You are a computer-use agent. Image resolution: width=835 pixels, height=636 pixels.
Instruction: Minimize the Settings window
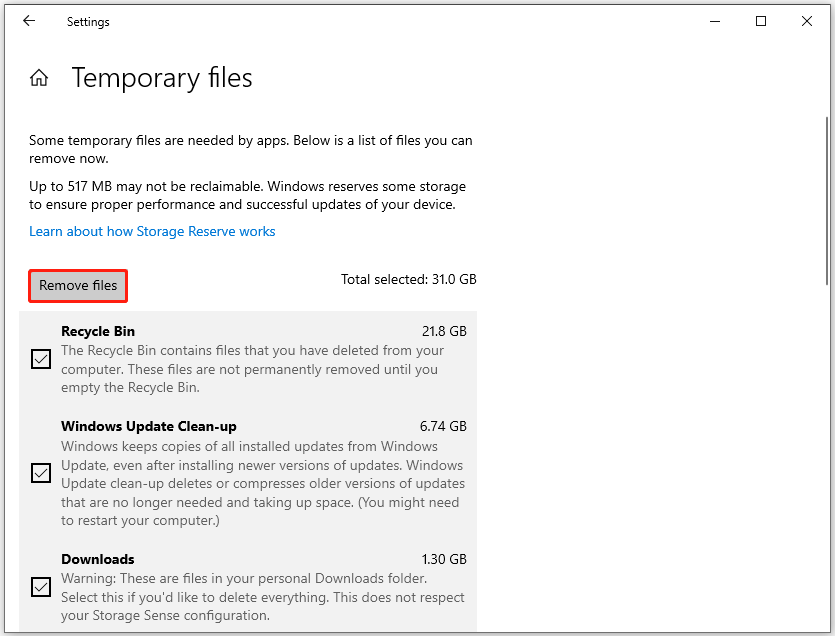[714, 20]
